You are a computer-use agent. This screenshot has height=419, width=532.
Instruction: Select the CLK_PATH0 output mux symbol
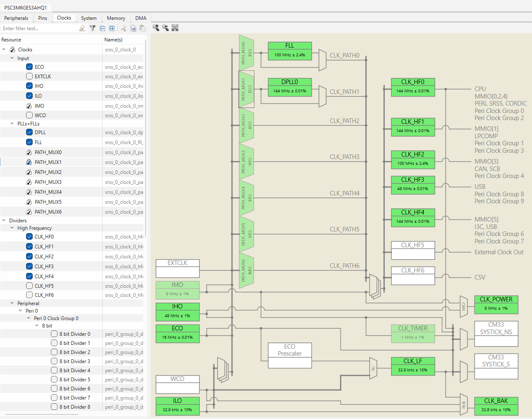(x=322, y=60)
